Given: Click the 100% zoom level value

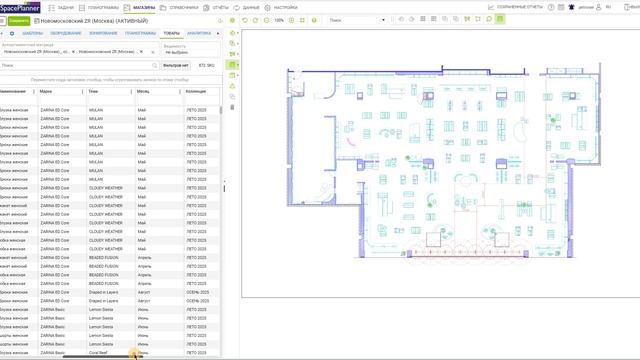Looking at the screenshot, I should [x=279, y=20].
